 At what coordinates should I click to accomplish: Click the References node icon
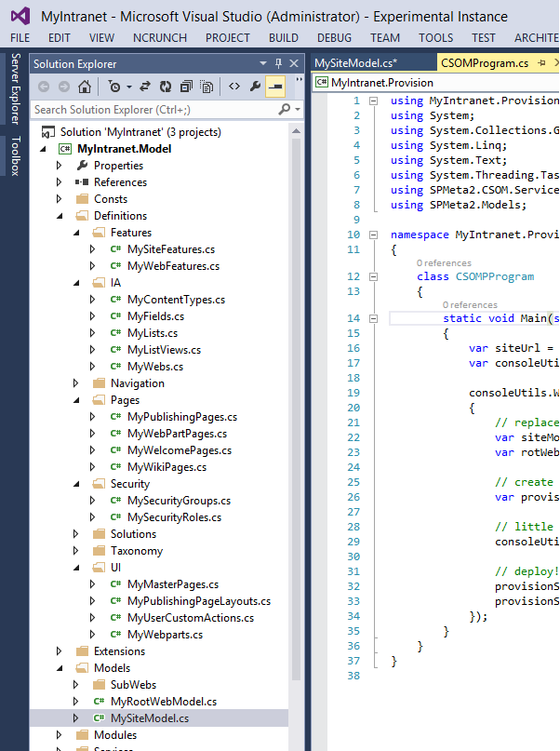[82, 182]
